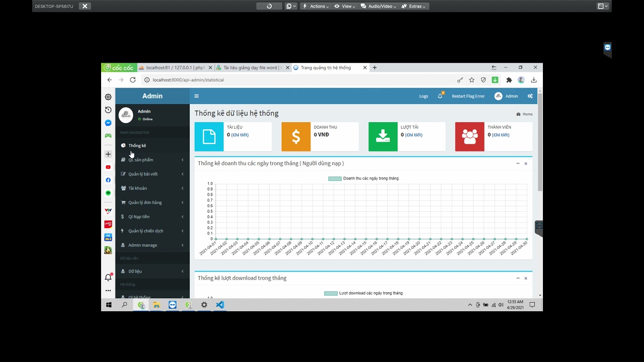Open Facebook shortcut in browser sidebar
The height and width of the screenshot is (362, 644).
(x=108, y=180)
